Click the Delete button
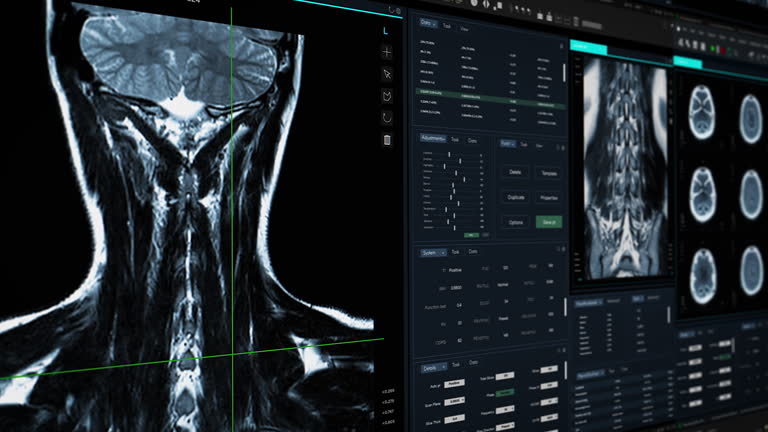Viewport: 768px width, 432px height. coord(515,172)
